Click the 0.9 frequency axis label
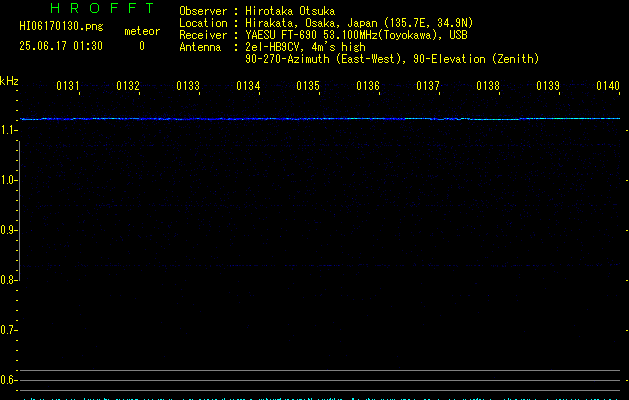The image size is (629, 400). point(8,230)
